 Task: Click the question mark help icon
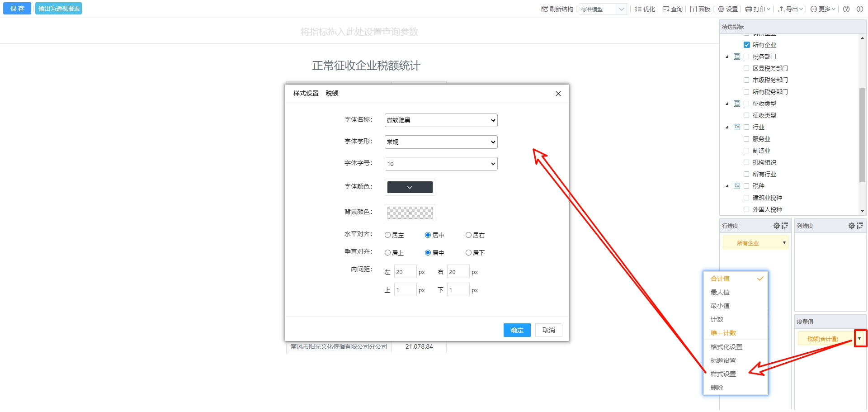tap(846, 9)
